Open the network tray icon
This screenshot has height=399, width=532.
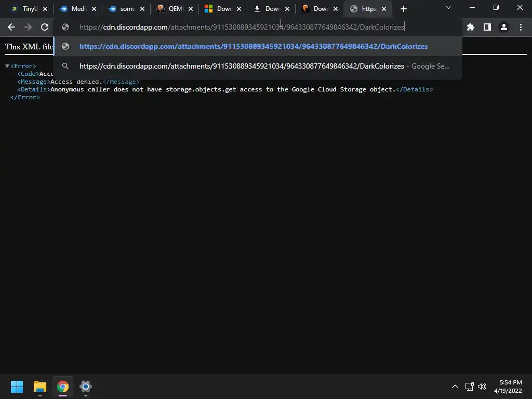[469, 387]
